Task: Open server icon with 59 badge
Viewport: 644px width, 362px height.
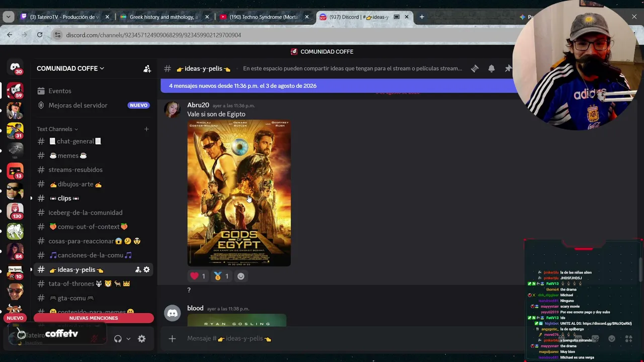Action: [x=15, y=90]
